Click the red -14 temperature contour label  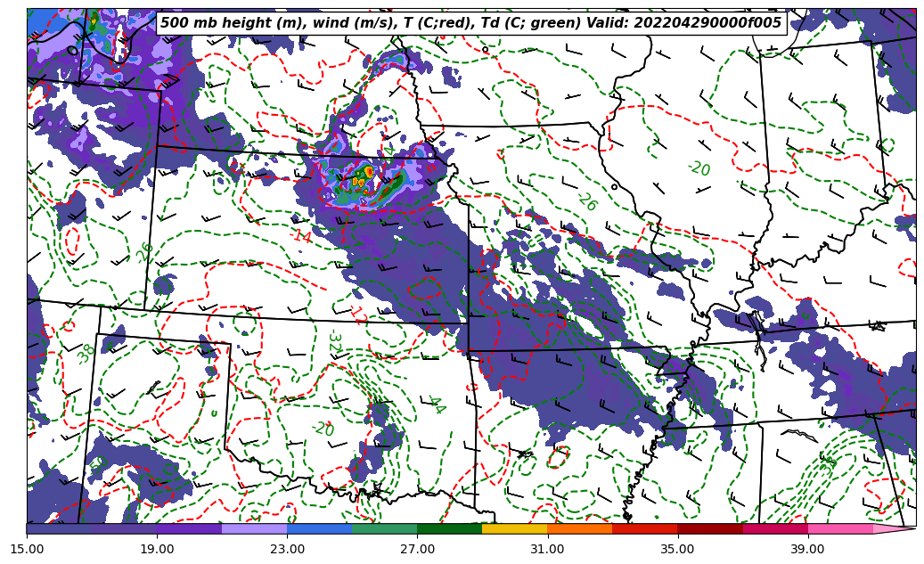pos(301,237)
